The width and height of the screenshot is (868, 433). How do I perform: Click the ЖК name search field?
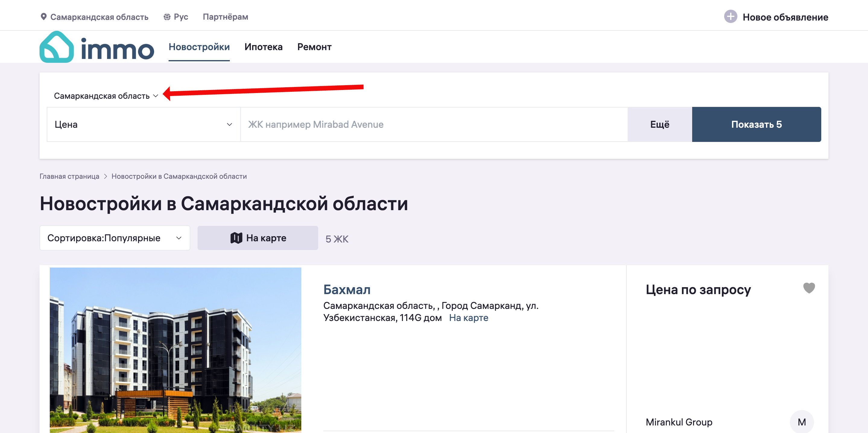(434, 124)
